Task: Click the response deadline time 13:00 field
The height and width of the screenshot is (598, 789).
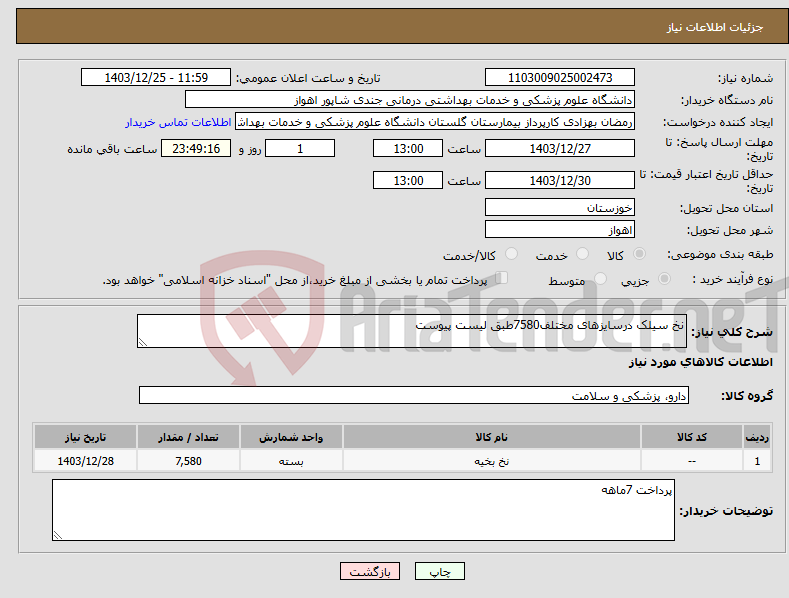Action: (x=408, y=148)
